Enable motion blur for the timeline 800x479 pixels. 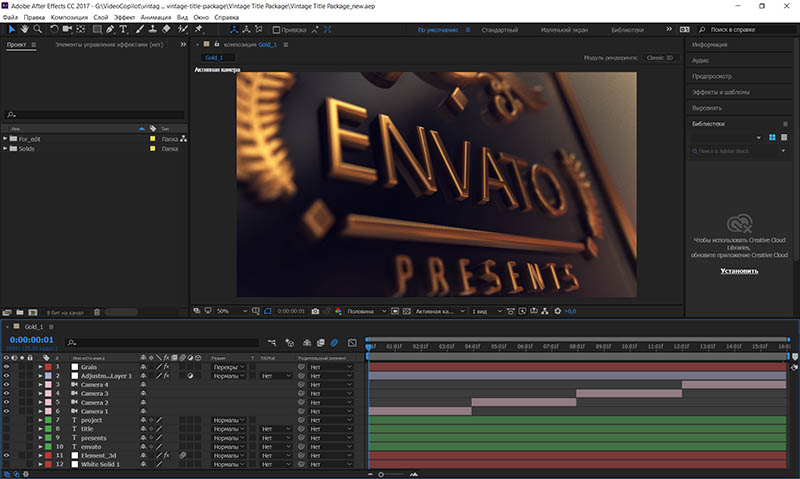(334, 343)
